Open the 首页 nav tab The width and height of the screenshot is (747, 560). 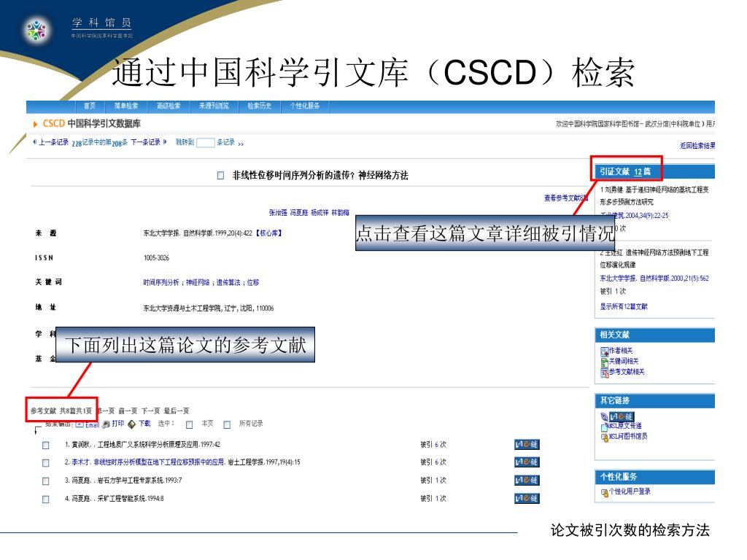[90, 106]
